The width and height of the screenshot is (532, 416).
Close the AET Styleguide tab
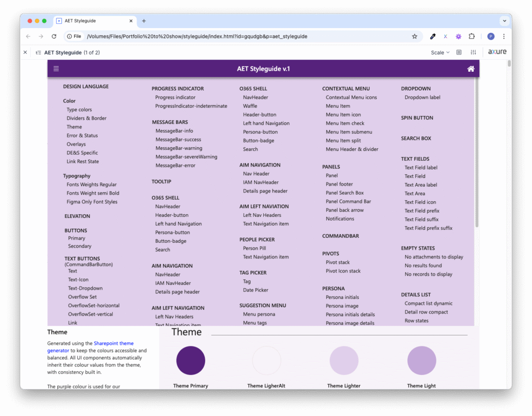click(x=131, y=21)
